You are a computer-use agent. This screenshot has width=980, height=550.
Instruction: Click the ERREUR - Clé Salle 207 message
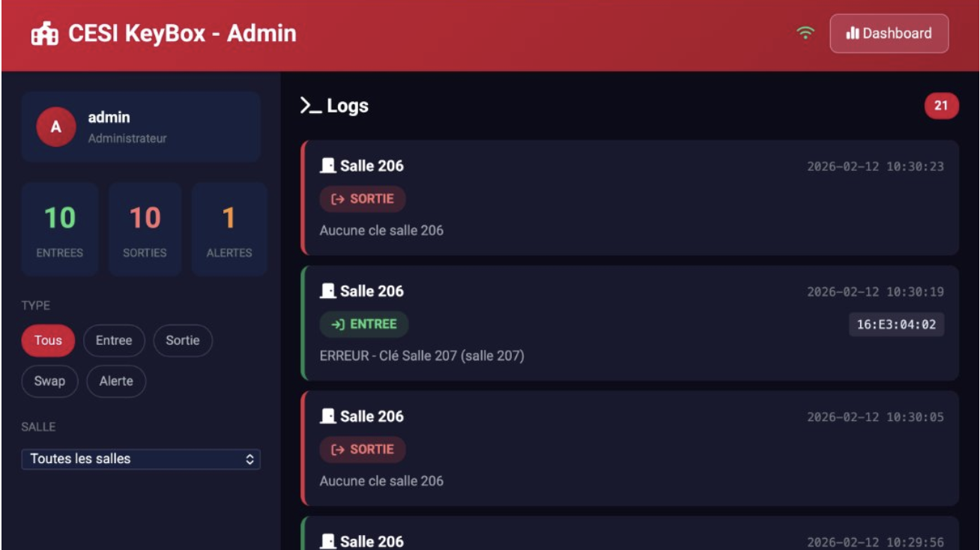(422, 356)
